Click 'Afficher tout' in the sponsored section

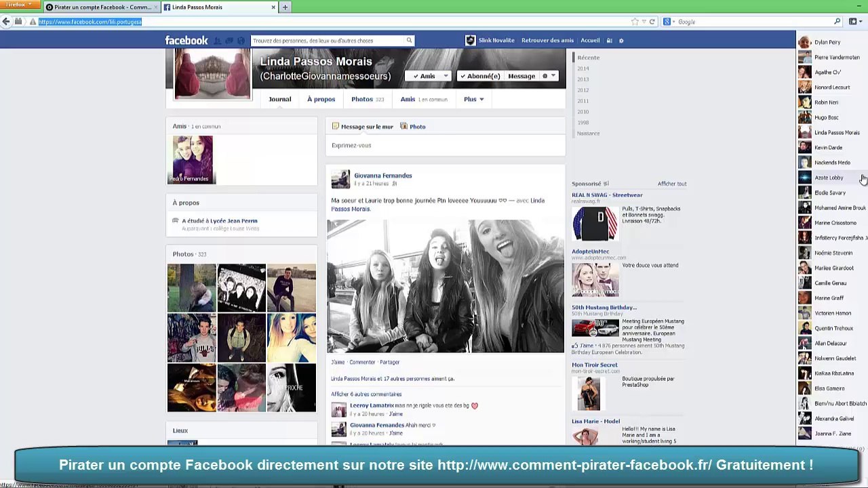point(672,184)
